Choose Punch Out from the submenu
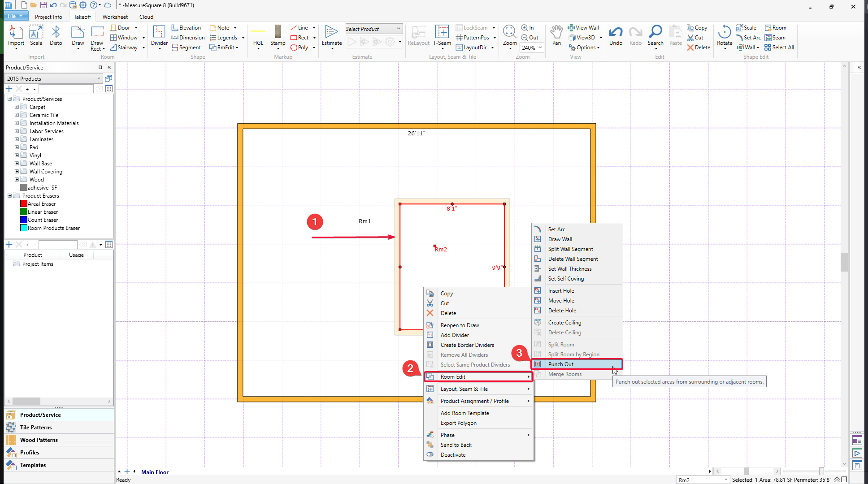 [560, 364]
